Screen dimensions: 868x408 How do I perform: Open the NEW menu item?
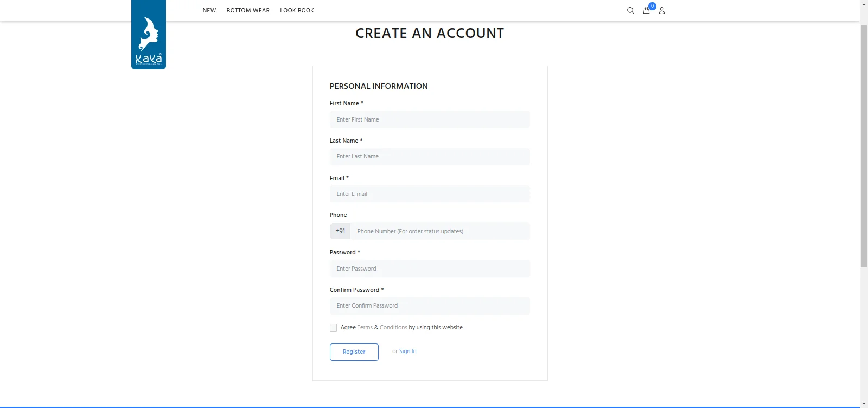209,10
